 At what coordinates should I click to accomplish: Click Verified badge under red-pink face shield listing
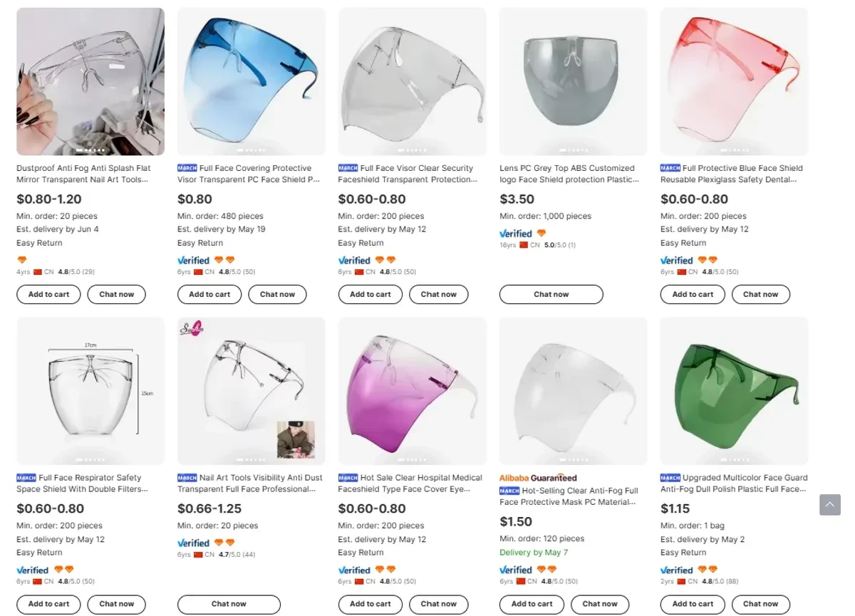676,261
